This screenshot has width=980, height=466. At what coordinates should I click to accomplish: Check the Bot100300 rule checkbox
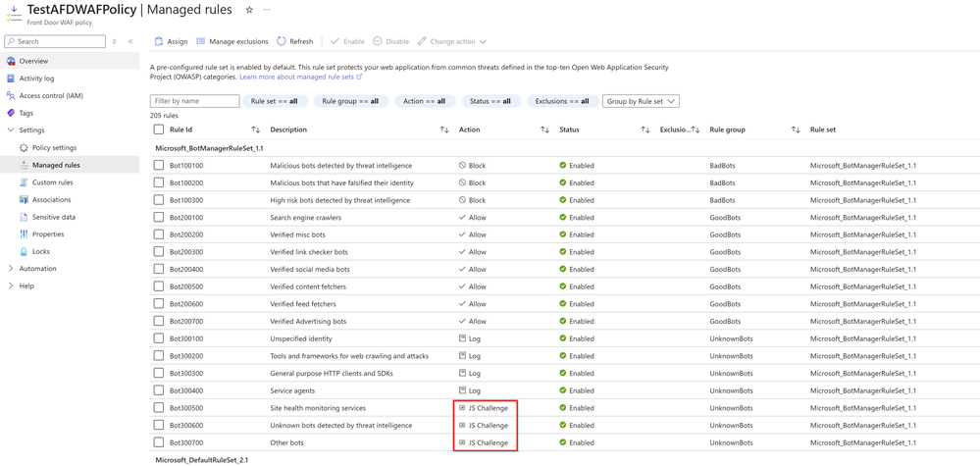[x=159, y=200]
